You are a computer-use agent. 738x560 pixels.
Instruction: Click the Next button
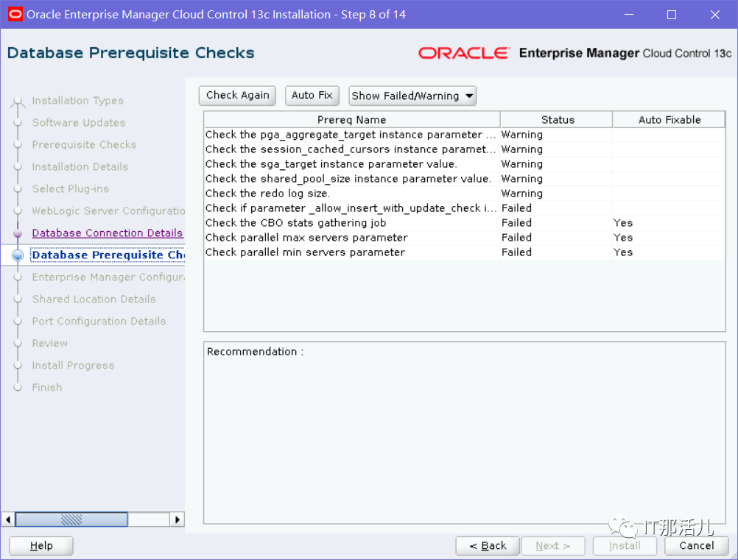pos(552,546)
